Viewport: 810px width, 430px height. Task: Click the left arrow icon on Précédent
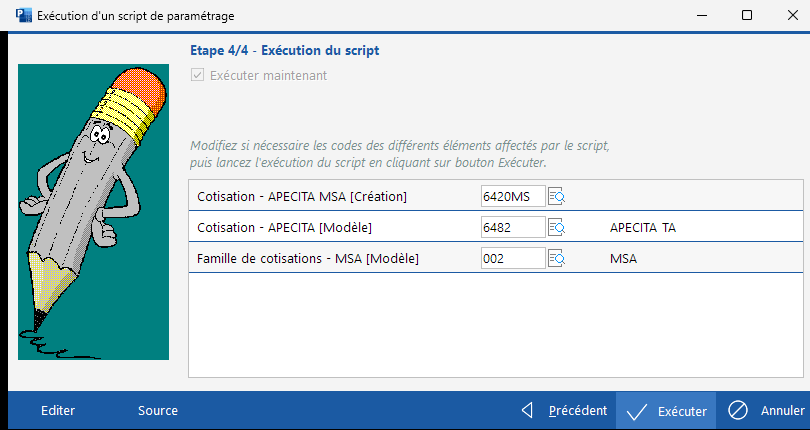point(528,410)
